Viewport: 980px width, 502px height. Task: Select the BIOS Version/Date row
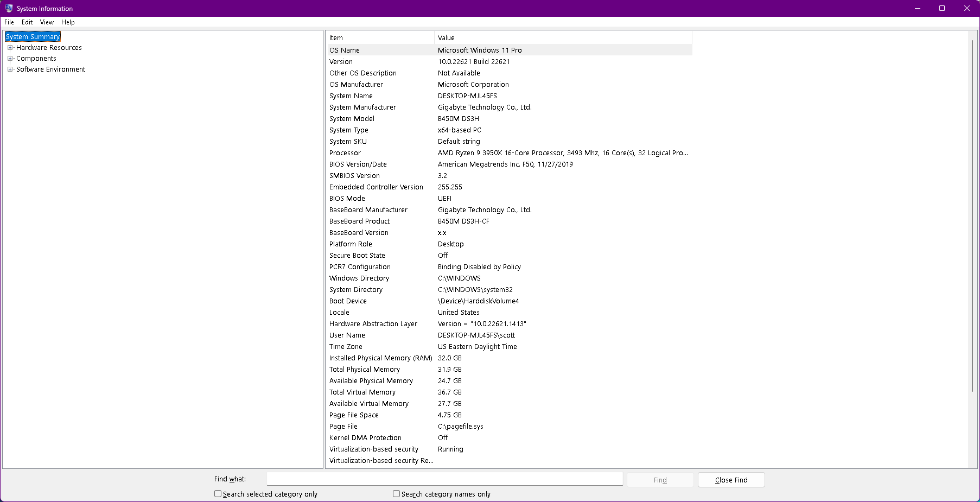[509, 164]
